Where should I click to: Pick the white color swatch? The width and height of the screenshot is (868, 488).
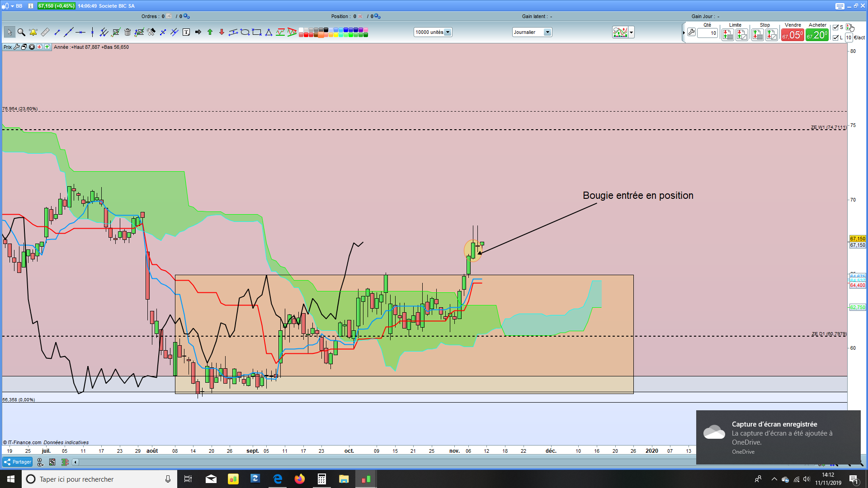[x=301, y=30]
